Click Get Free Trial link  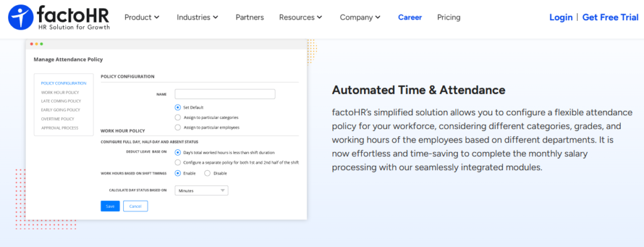click(610, 17)
